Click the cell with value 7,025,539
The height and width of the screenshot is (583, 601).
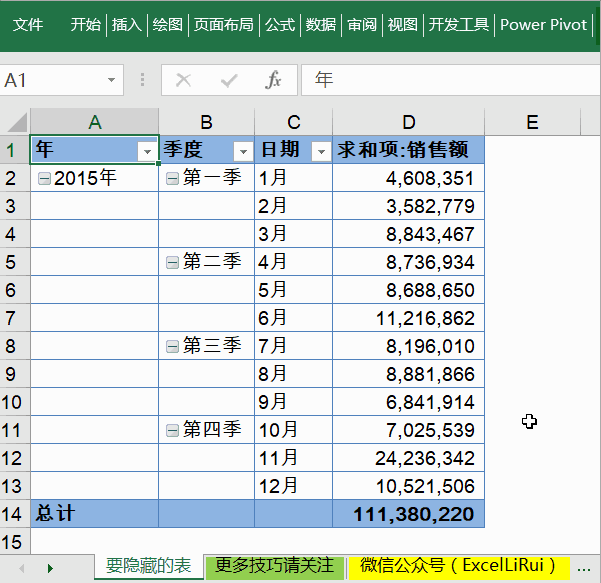[409, 430]
